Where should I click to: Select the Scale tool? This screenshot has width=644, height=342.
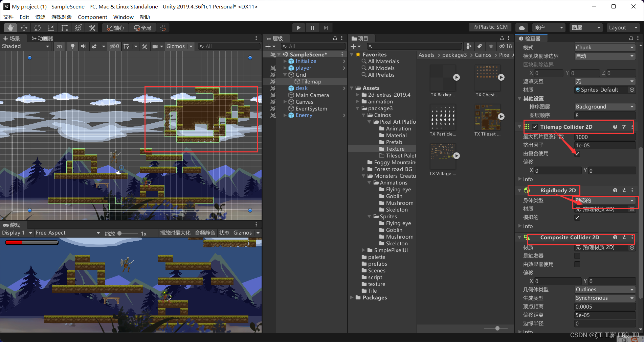(x=51, y=28)
